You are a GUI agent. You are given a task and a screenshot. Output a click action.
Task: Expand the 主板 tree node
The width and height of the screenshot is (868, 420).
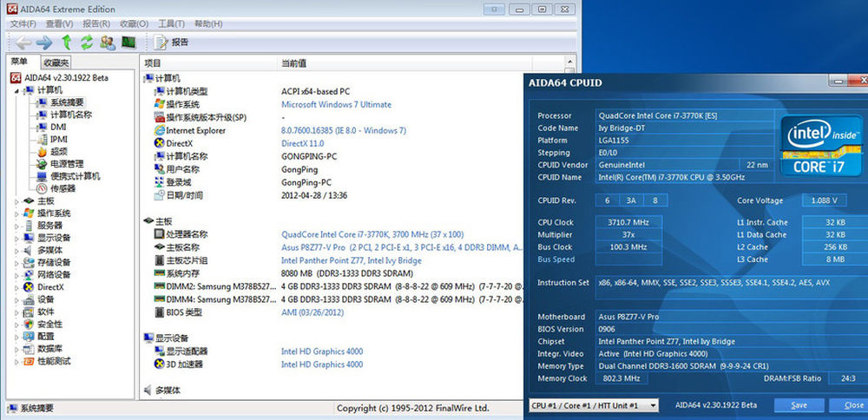[16, 200]
